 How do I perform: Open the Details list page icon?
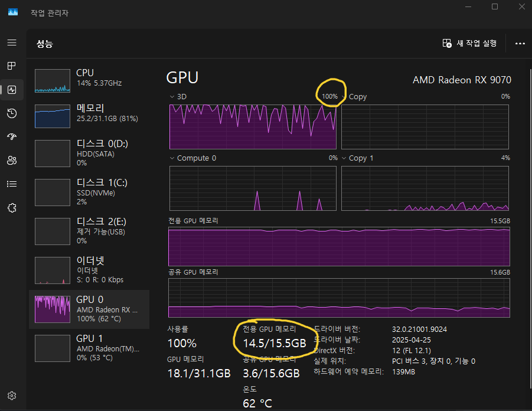(12, 184)
